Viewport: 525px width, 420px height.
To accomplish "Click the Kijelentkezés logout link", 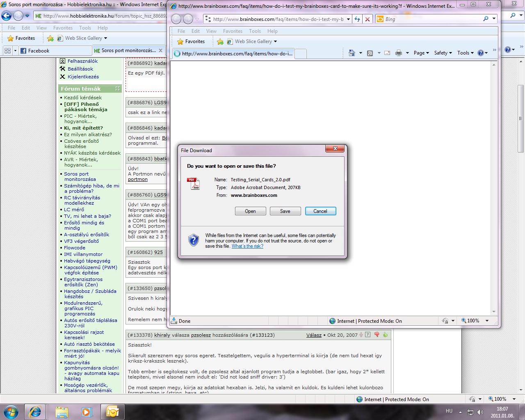I will pos(83,77).
